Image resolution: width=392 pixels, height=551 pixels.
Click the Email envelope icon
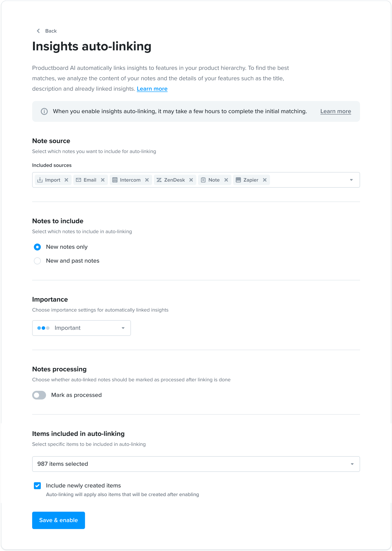(x=79, y=180)
